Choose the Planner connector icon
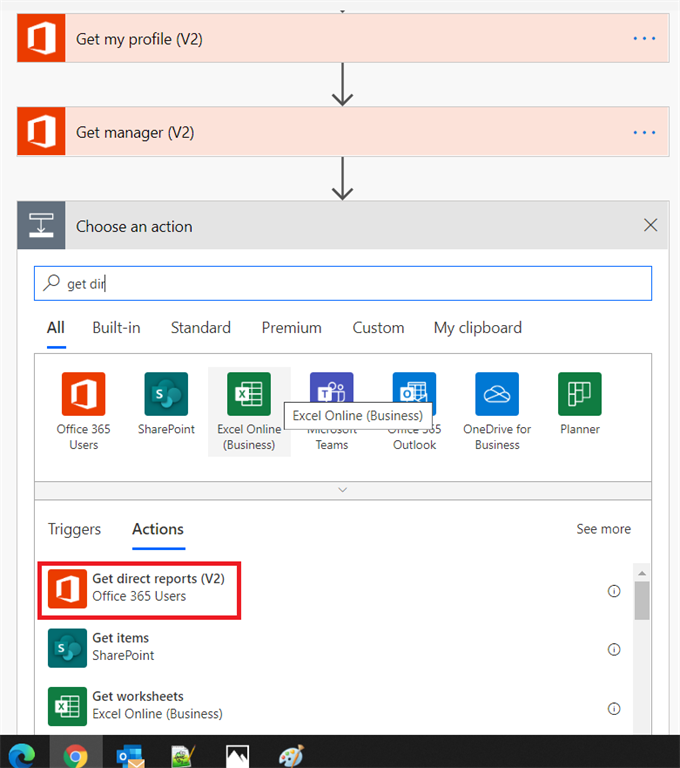 click(580, 394)
